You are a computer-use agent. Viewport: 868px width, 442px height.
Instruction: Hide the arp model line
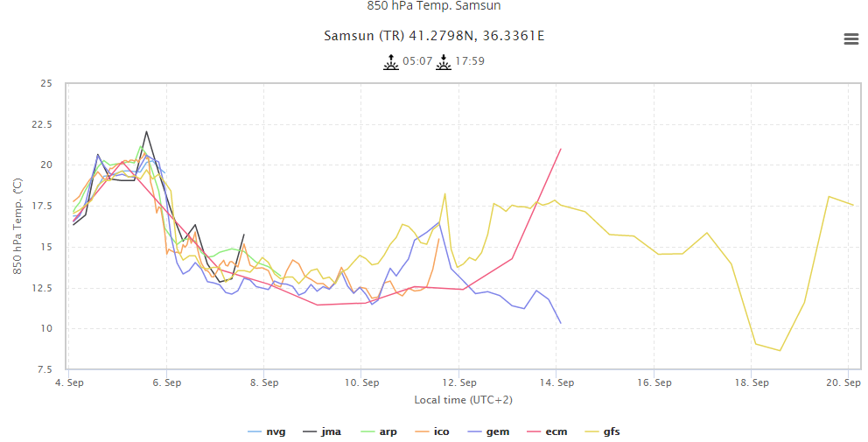click(379, 431)
